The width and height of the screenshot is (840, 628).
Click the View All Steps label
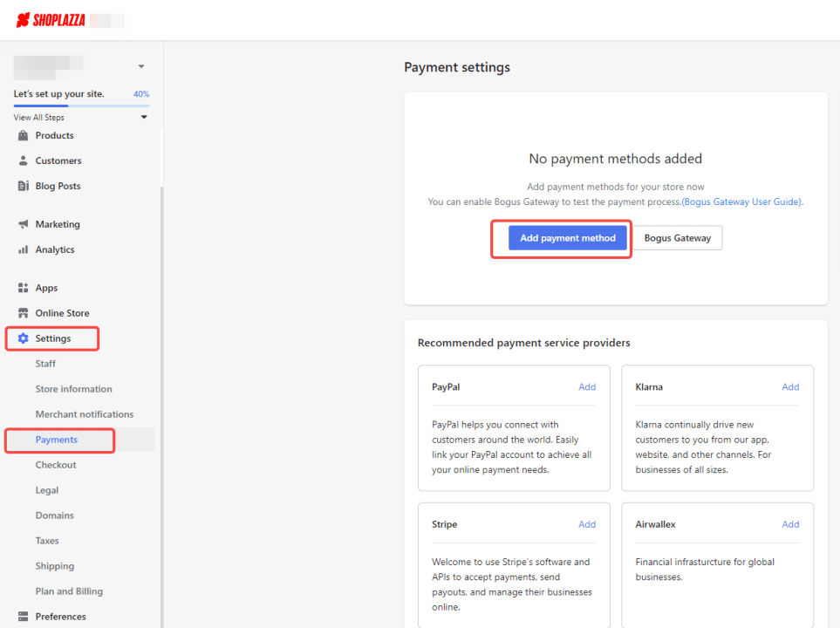click(39, 118)
